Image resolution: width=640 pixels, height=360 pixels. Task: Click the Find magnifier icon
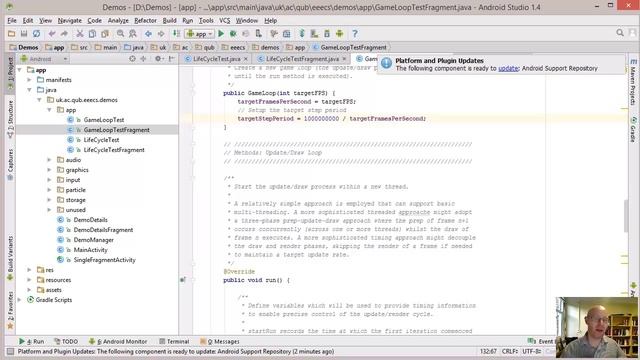(120, 33)
